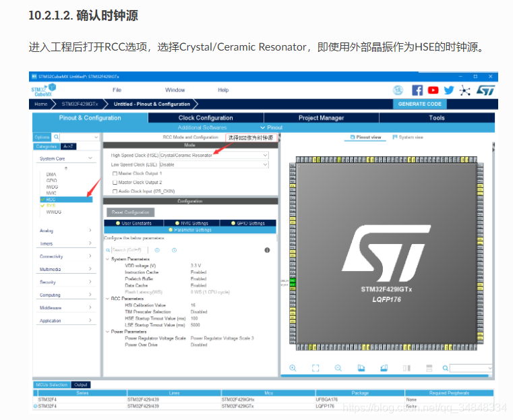Click the STM32CubeMX logo
513x420 pixels.
pyautogui.click(x=44, y=90)
